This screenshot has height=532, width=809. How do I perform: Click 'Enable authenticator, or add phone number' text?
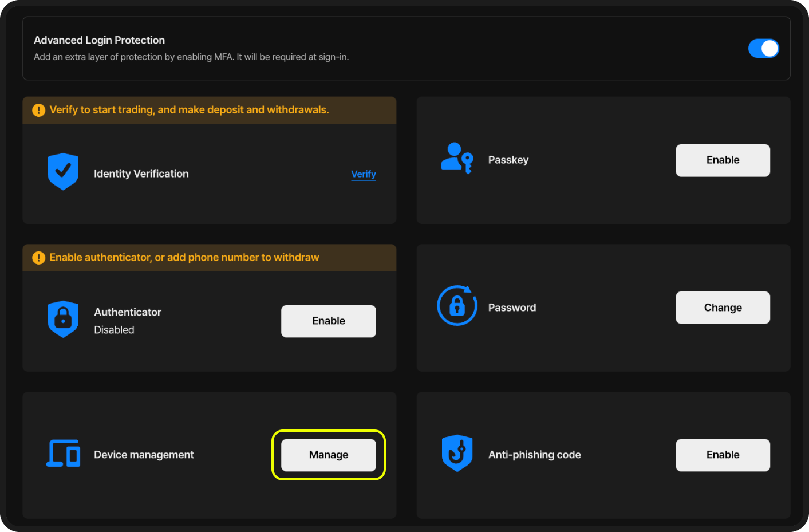point(184,258)
